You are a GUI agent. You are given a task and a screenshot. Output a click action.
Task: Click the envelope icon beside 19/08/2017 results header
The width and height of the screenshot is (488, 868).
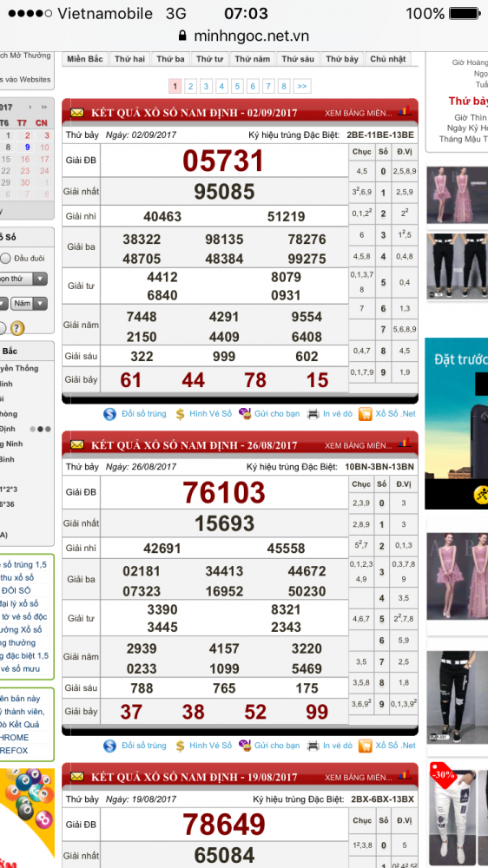pos(77,777)
